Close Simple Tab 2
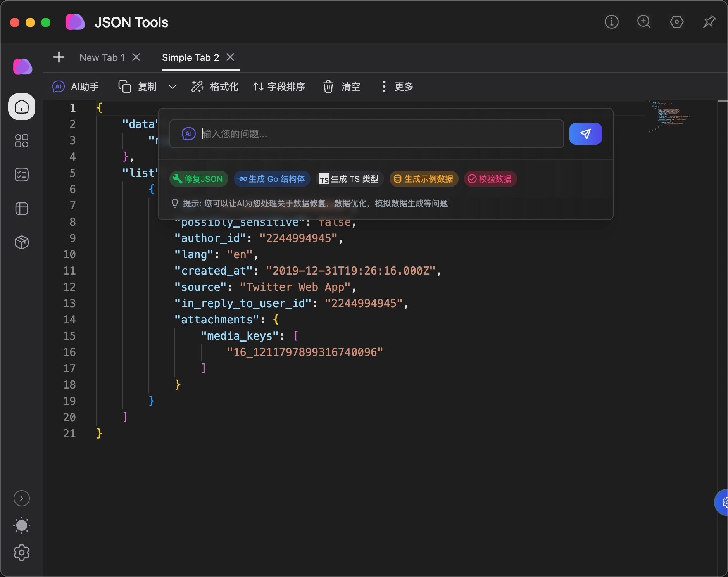This screenshot has height=577, width=728. (x=230, y=57)
